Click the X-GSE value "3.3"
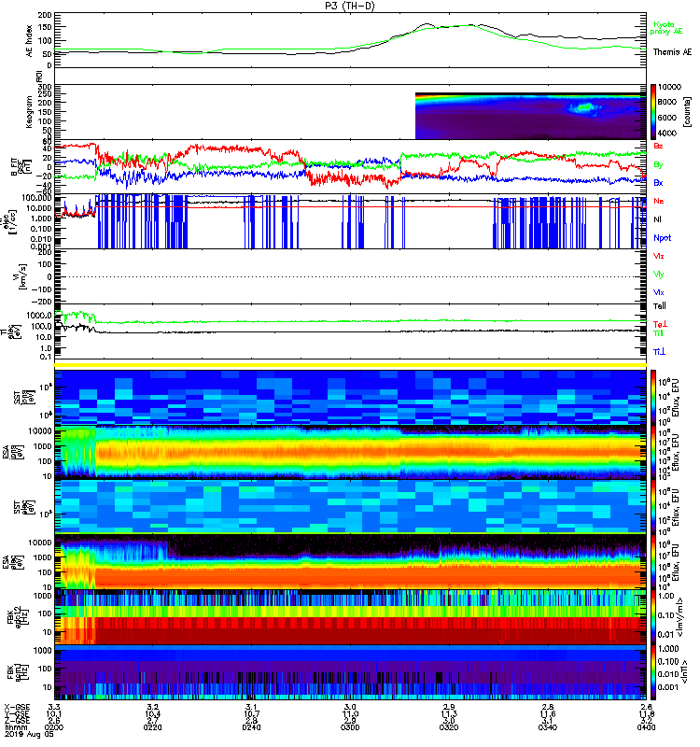Image resolution: width=700 pixels, height=747 pixels. click(54, 707)
